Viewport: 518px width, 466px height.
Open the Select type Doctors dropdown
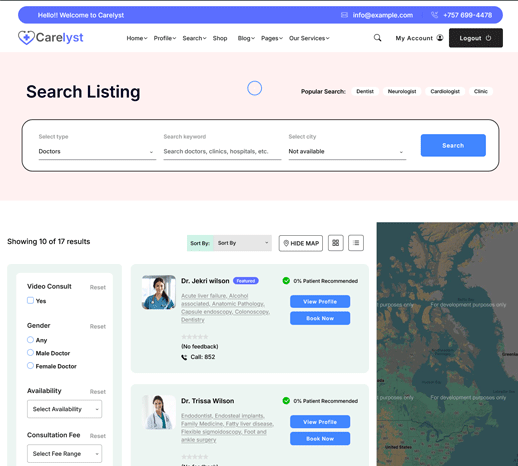click(x=97, y=152)
